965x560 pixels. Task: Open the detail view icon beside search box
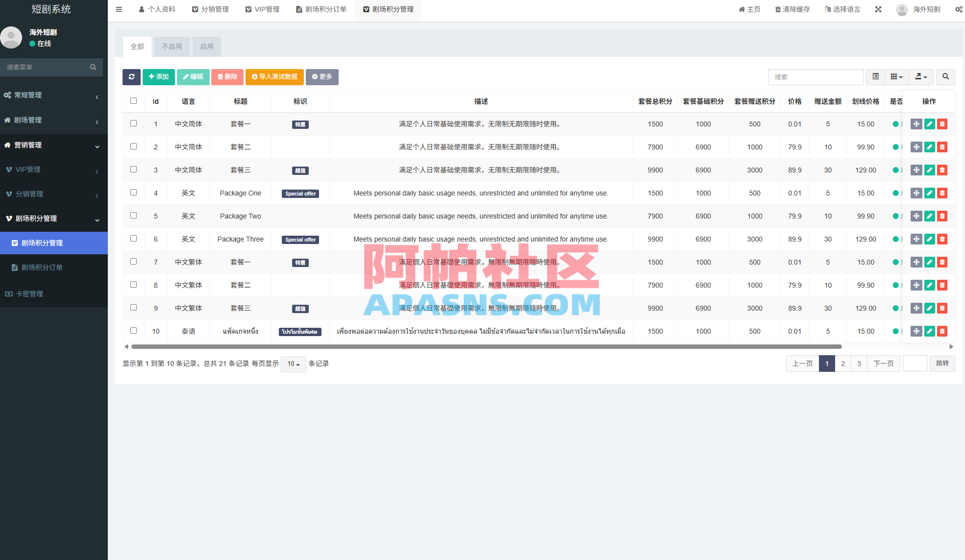coord(875,77)
